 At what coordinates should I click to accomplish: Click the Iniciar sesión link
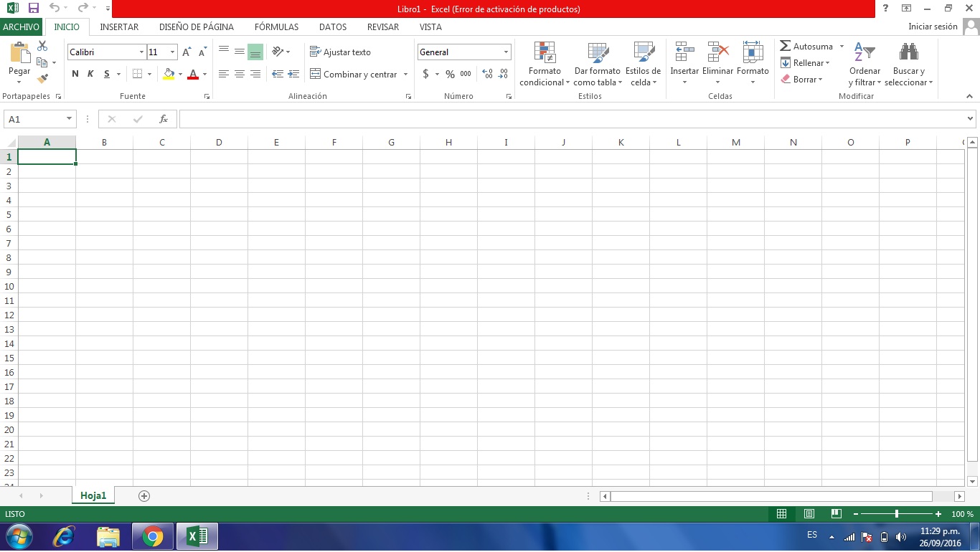pyautogui.click(x=934, y=26)
